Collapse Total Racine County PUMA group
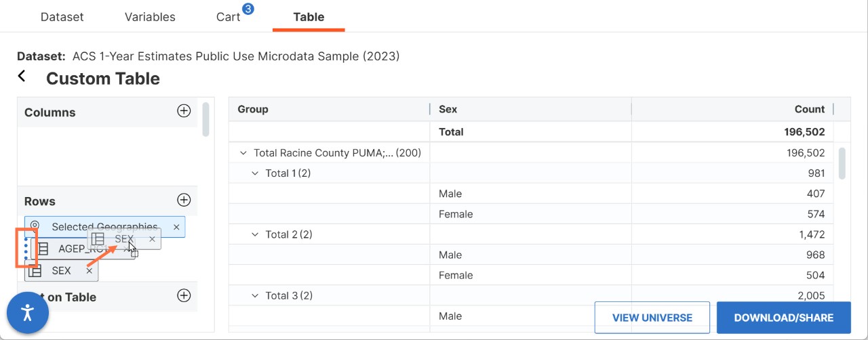This screenshot has height=340, width=868. (x=243, y=153)
